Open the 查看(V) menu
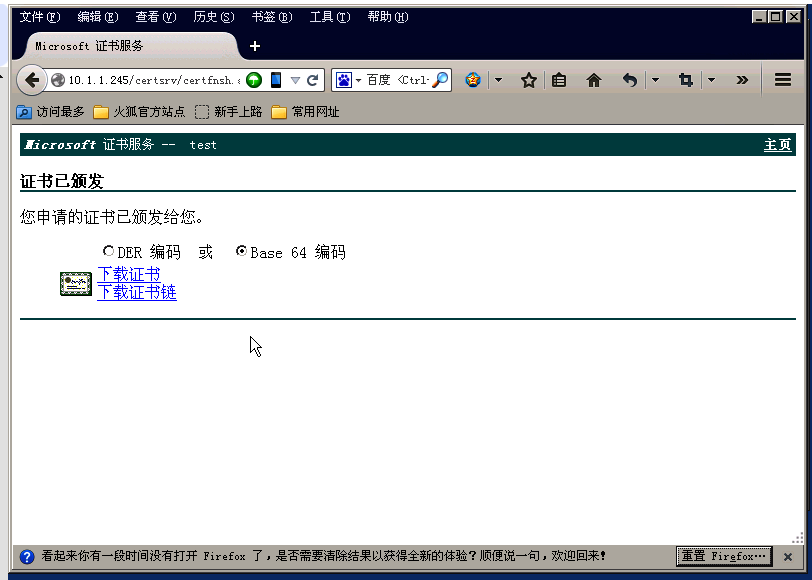Image resolution: width=812 pixels, height=580 pixels. point(156,17)
